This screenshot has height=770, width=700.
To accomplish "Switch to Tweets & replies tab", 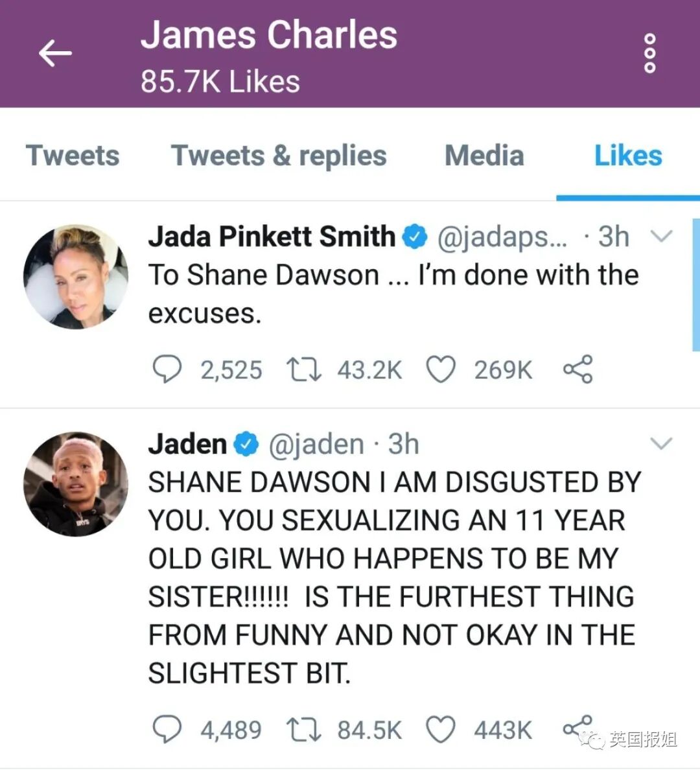I will 279,156.
